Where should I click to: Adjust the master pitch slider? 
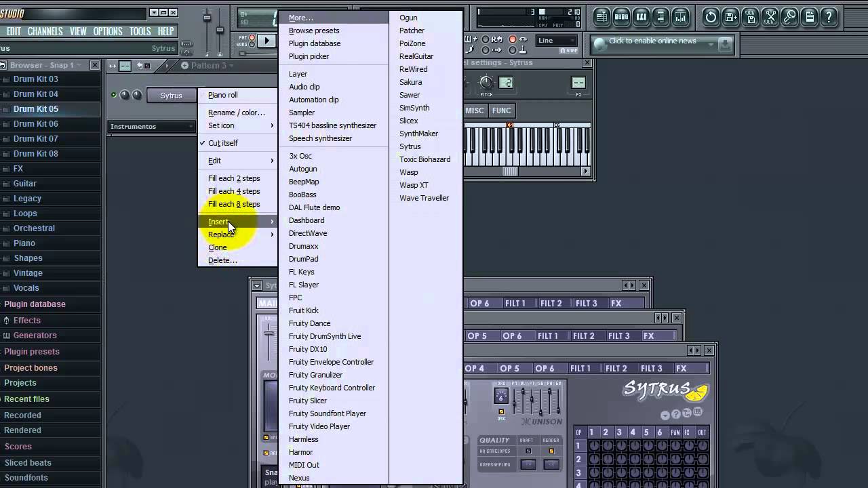click(220, 29)
